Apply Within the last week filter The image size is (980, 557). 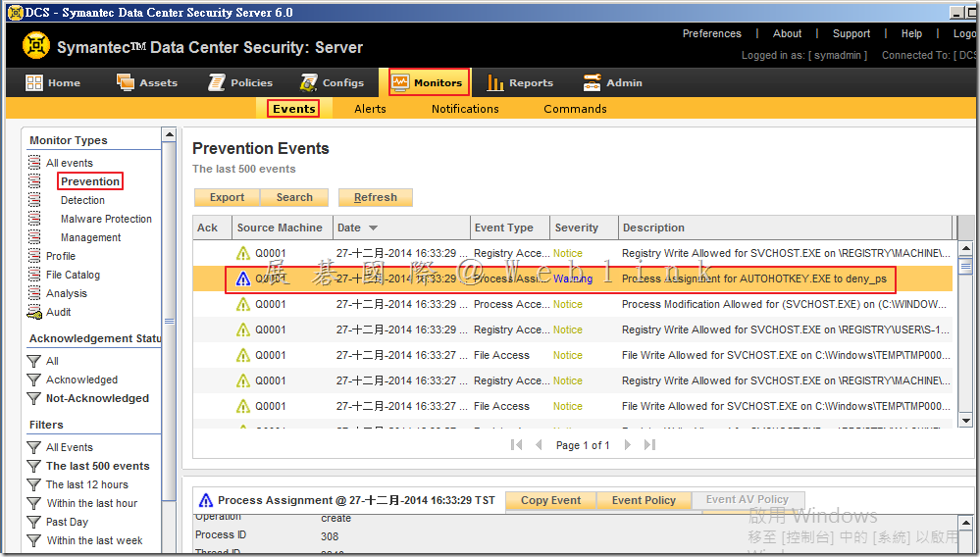point(94,540)
